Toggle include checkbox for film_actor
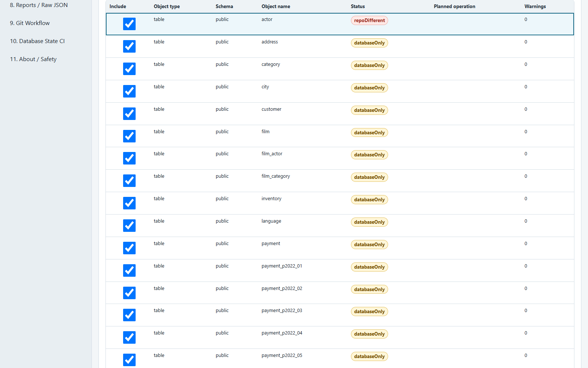 129,158
